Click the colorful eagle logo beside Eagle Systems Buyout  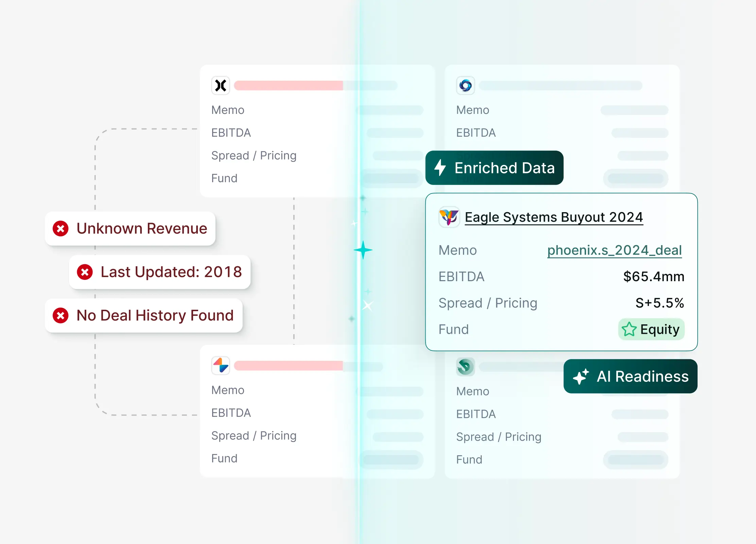click(x=449, y=217)
